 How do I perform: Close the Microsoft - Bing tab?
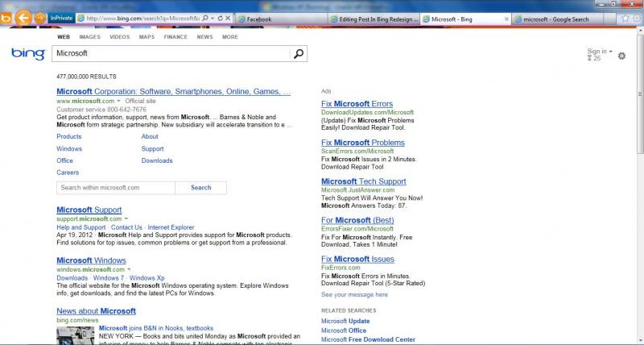coord(506,19)
